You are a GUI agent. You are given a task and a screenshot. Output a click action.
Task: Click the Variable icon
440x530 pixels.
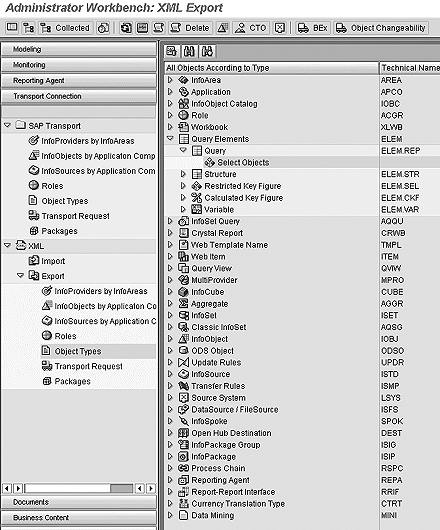coord(196,210)
